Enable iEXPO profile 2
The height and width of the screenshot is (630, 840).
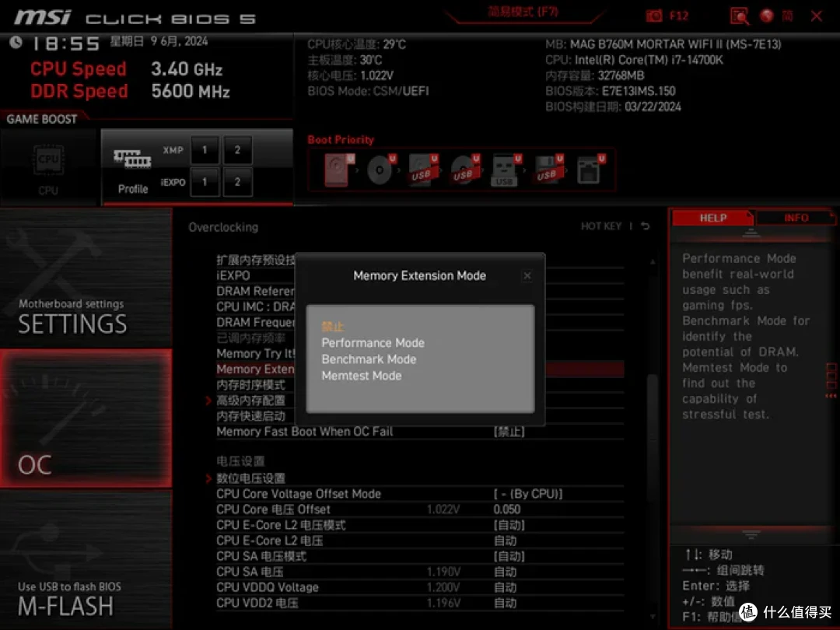click(x=237, y=182)
